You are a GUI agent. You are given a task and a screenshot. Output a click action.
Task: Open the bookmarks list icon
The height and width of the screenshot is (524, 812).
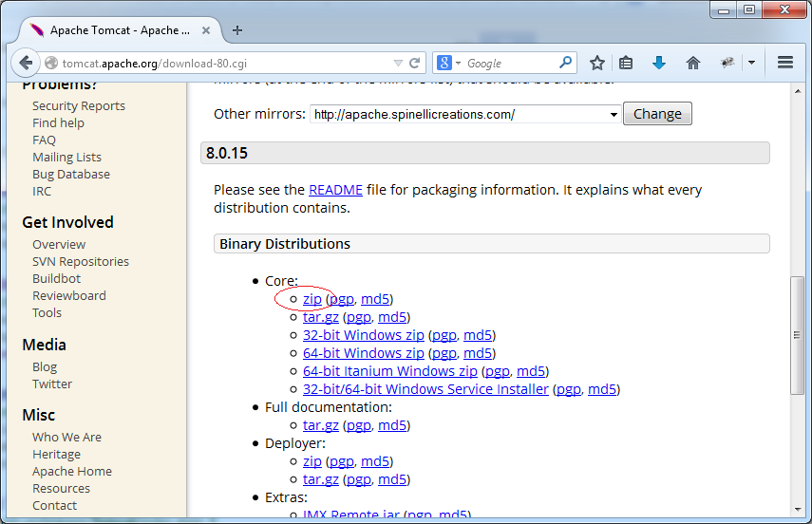(x=626, y=64)
